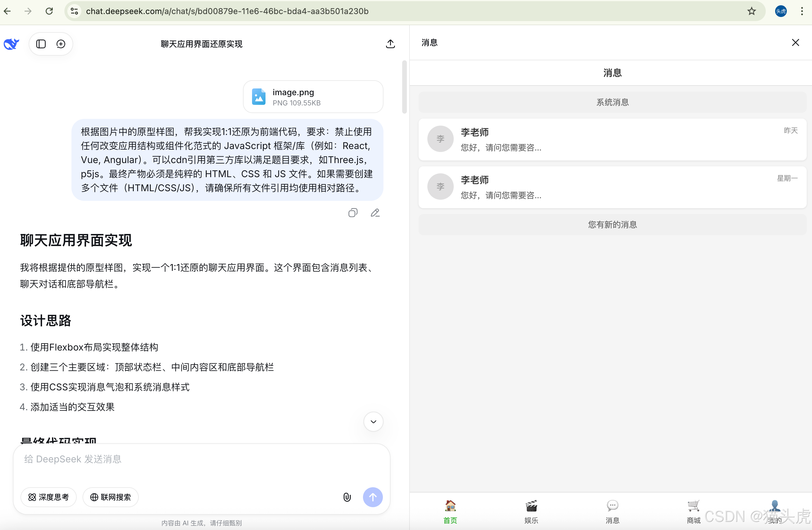Screen dimensions: 812x530
Task: Close the 消息 preview panel
Action: tap(796, 42)
